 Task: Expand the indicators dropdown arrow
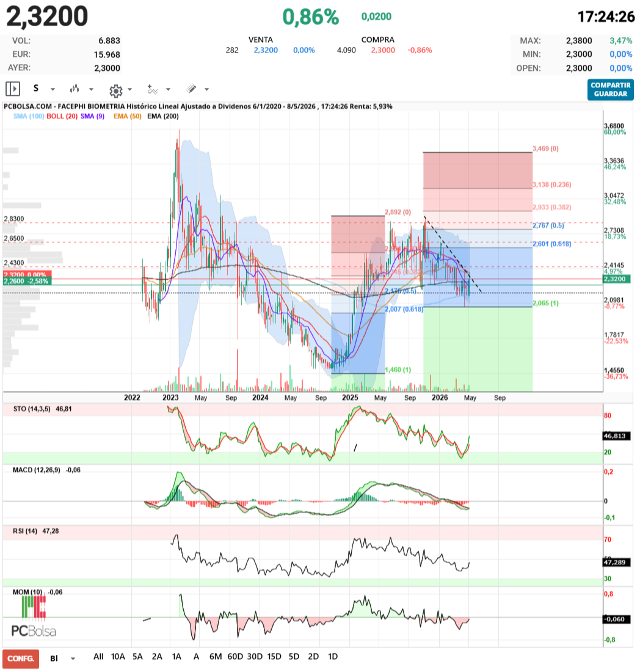(x=169, y=90)
